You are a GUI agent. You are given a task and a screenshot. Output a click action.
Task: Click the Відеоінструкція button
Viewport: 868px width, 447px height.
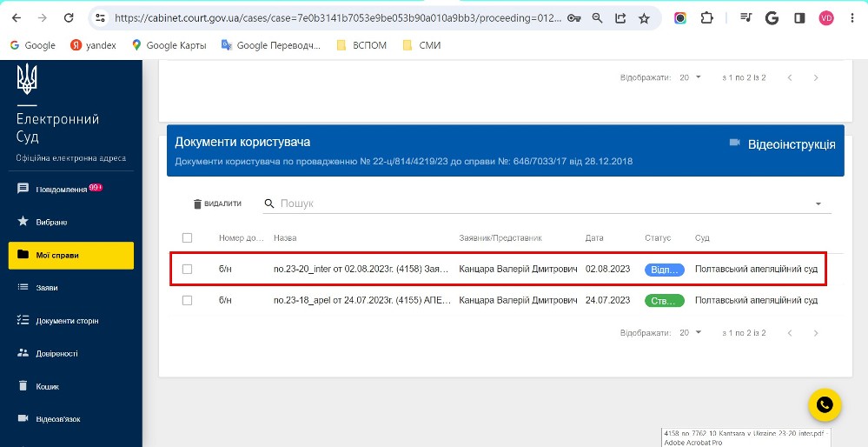coord(782,144)
